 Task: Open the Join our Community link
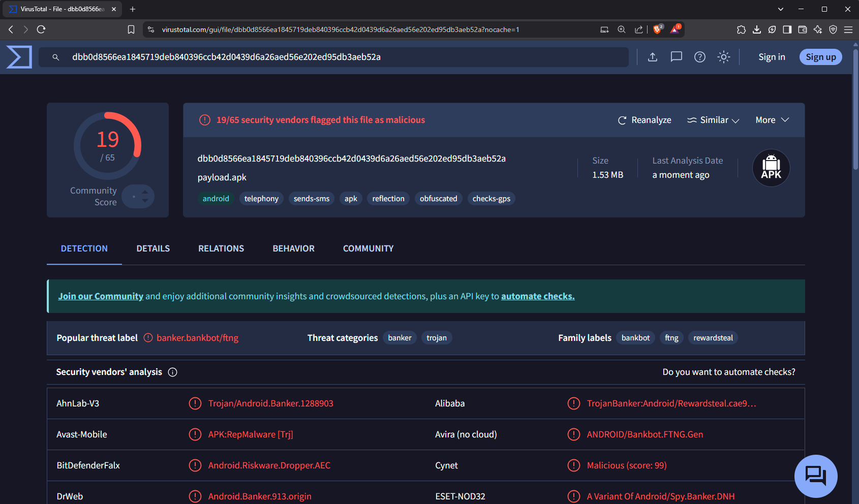101,296
